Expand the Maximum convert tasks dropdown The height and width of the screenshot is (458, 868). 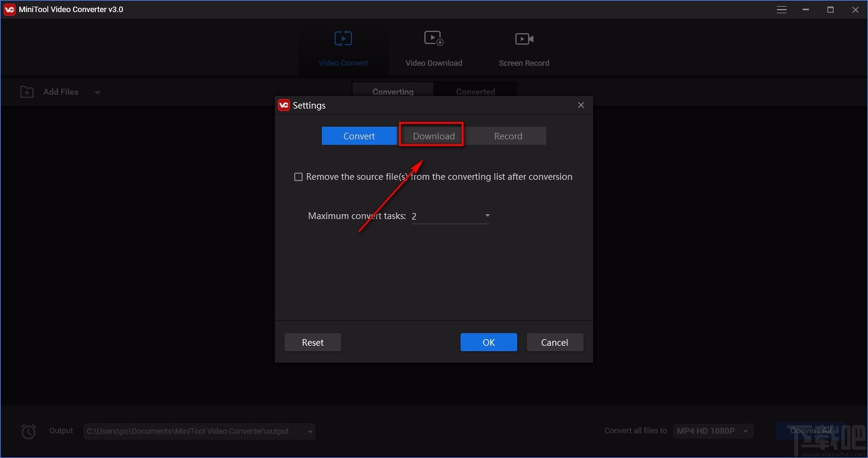[x=487, y=215]
